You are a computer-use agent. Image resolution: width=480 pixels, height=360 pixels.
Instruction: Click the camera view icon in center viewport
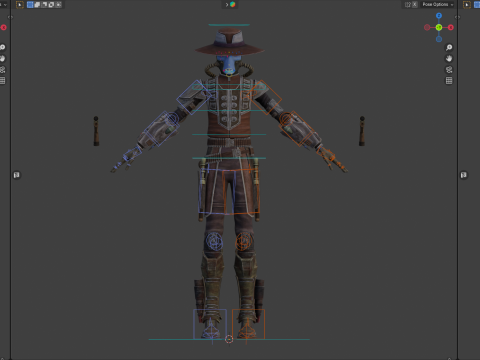coord(449,70)
